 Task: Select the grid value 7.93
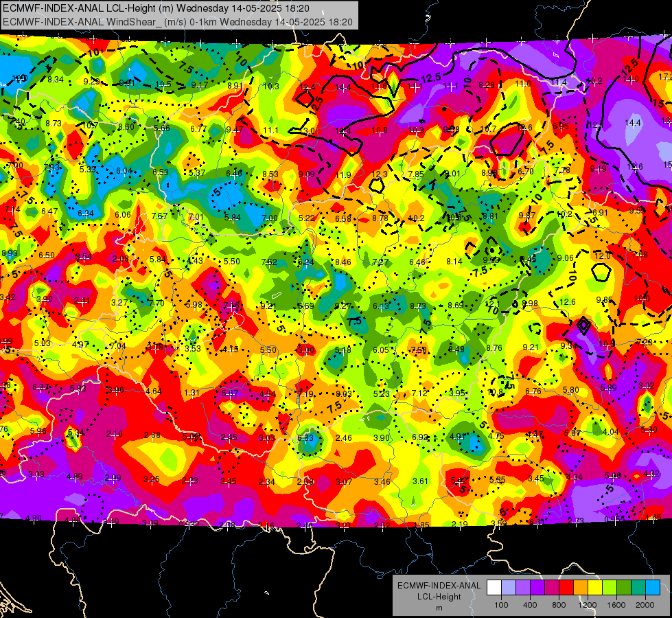coord(52,168)
